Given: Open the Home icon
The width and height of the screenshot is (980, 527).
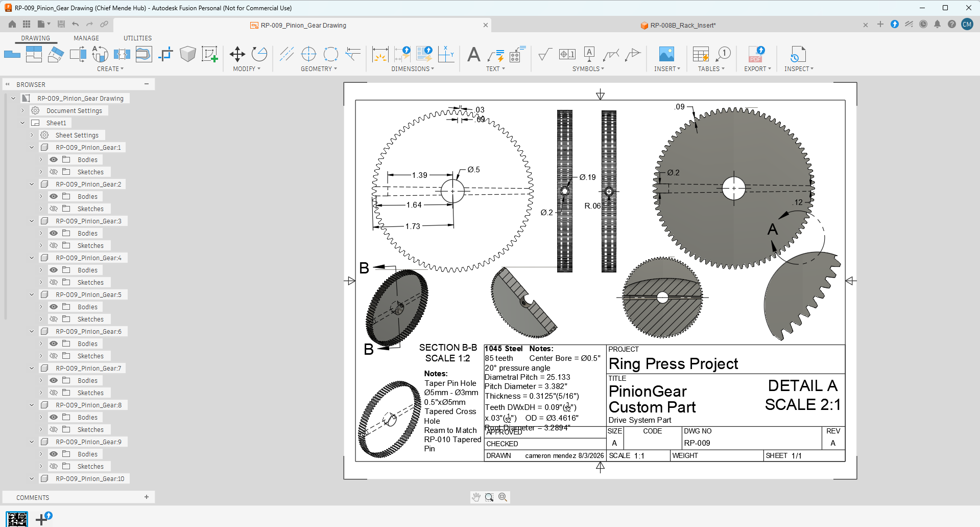Looking at the screenshot, I should click(12, 24).
